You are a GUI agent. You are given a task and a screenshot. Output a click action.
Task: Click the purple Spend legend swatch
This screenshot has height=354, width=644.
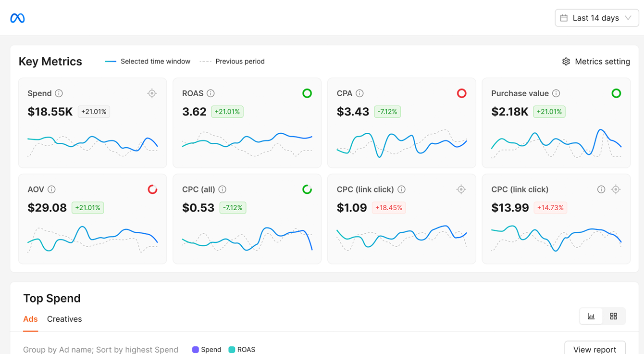[x=196, y=350]
